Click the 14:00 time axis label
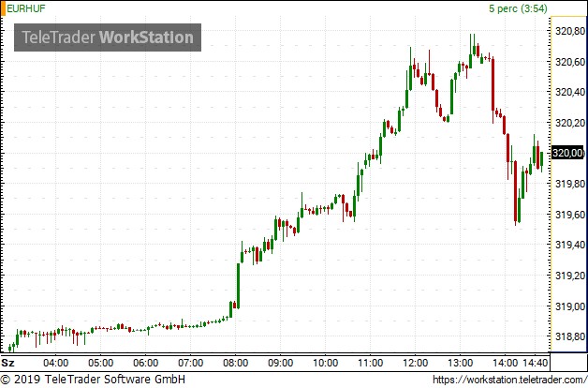The image size is (588, 388). coord(505,363)
